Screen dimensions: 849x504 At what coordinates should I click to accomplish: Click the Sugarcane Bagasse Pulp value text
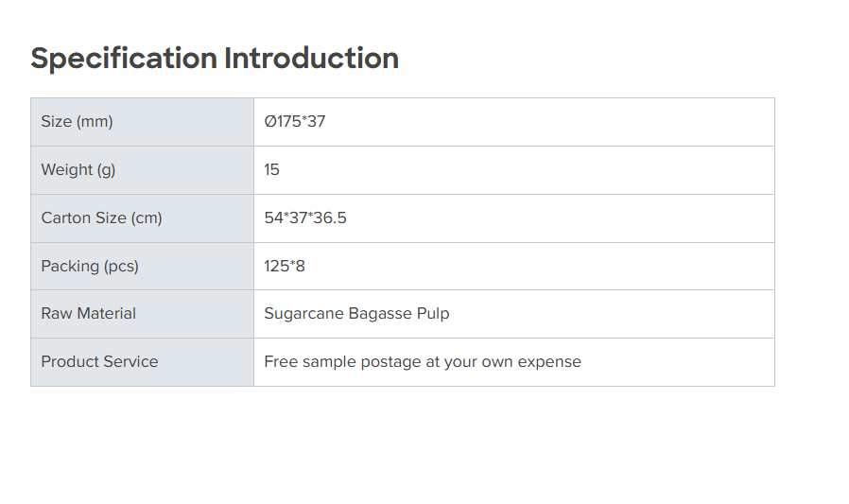pyautogui.click(x=356, y=314)
